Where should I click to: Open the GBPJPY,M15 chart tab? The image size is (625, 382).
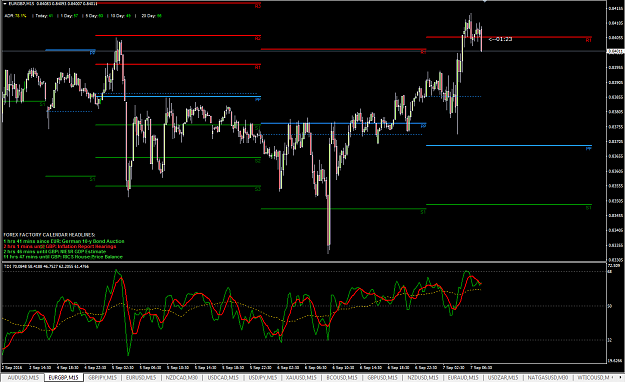(x=102, y=377)
